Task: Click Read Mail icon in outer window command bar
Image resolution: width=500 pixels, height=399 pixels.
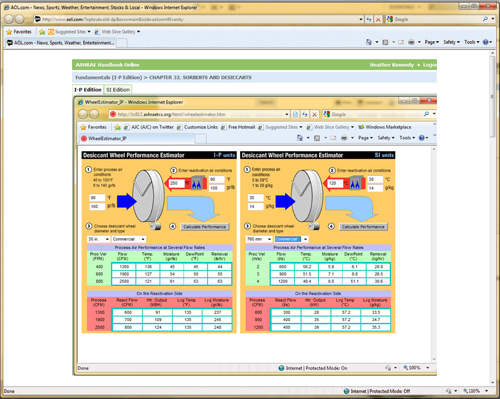Action: [x=401, y=42]
